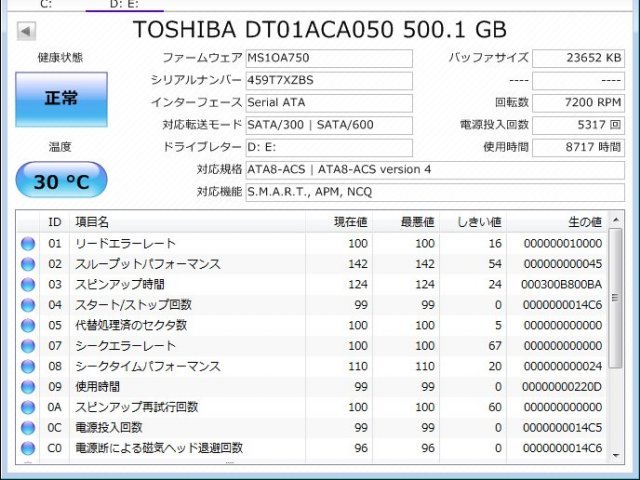
Task: Click the drive title TOSHIBA DT01ACA050 500.1 GB
Action: pyautogui.click(x=320, y=30)
